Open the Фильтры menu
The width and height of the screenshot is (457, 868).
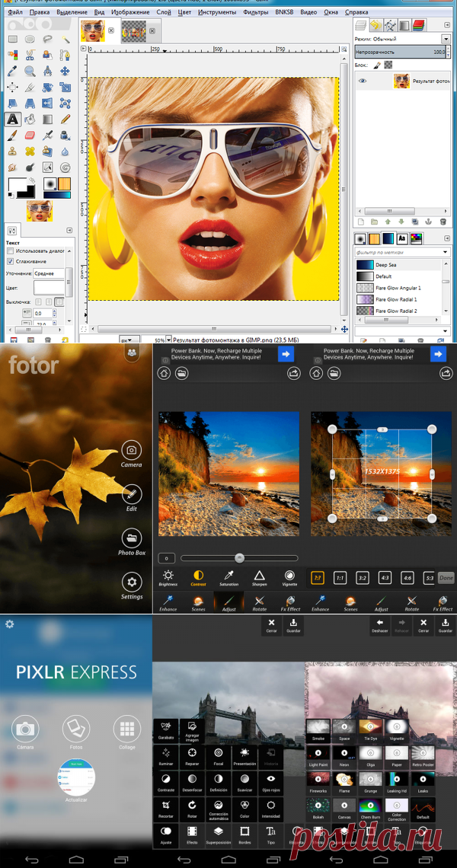tap(256, 11)
